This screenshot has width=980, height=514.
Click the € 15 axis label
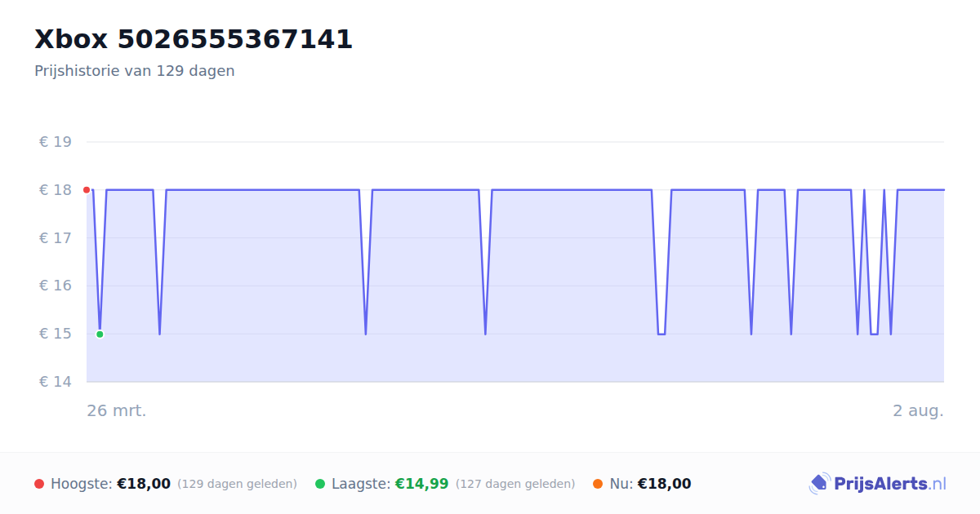coord(56,334)
